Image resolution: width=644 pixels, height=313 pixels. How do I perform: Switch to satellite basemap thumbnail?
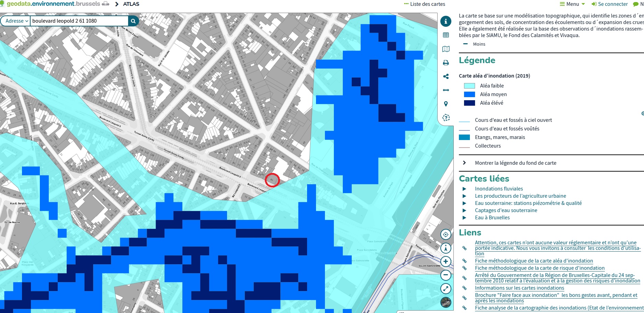tap(445, 302)
